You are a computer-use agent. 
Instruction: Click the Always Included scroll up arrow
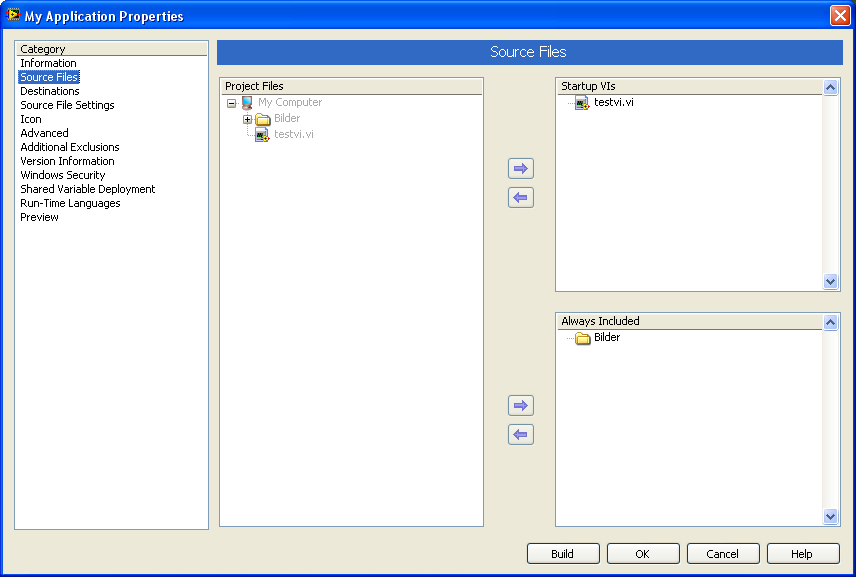[830, 323]
